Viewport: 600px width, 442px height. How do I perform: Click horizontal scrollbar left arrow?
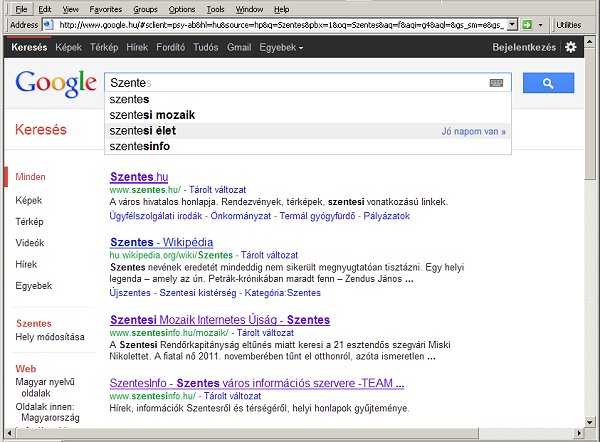click(x=10, y=433)
